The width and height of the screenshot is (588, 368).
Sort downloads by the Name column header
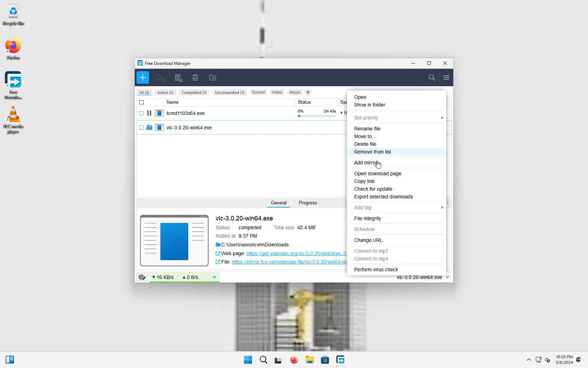[230, 102]
